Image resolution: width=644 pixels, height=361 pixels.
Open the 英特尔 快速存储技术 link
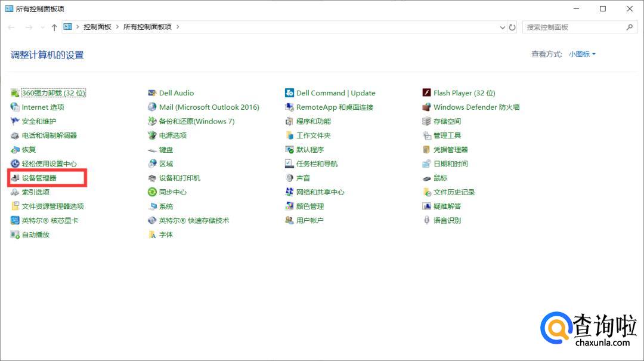click(x=194, y=220)
